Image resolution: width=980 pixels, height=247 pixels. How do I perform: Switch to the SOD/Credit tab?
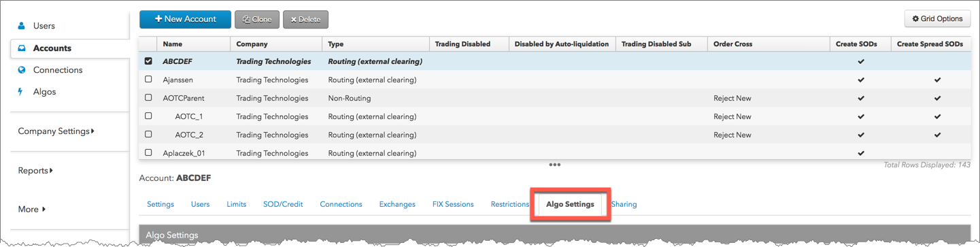coord(283,204)
